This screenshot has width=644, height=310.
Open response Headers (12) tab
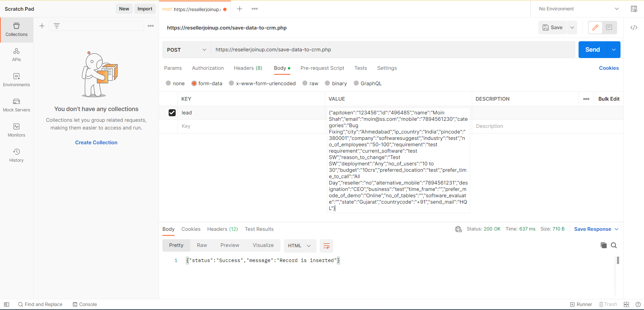[x=222, y=229]
